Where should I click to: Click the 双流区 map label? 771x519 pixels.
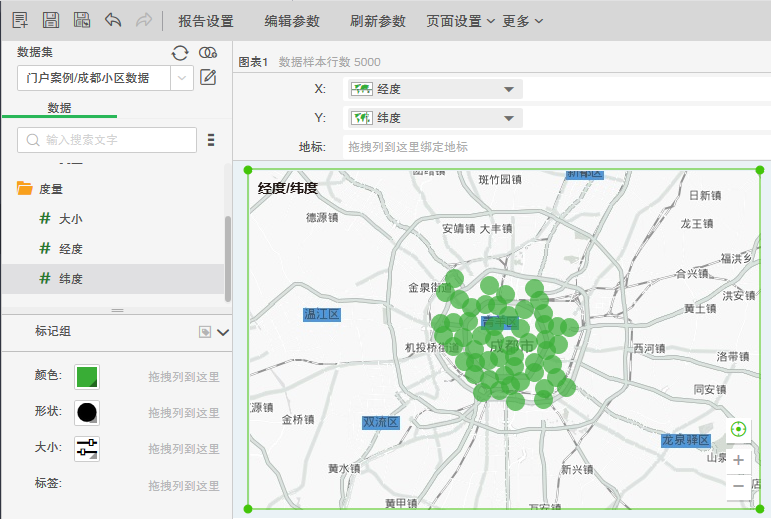coord(381,422)
